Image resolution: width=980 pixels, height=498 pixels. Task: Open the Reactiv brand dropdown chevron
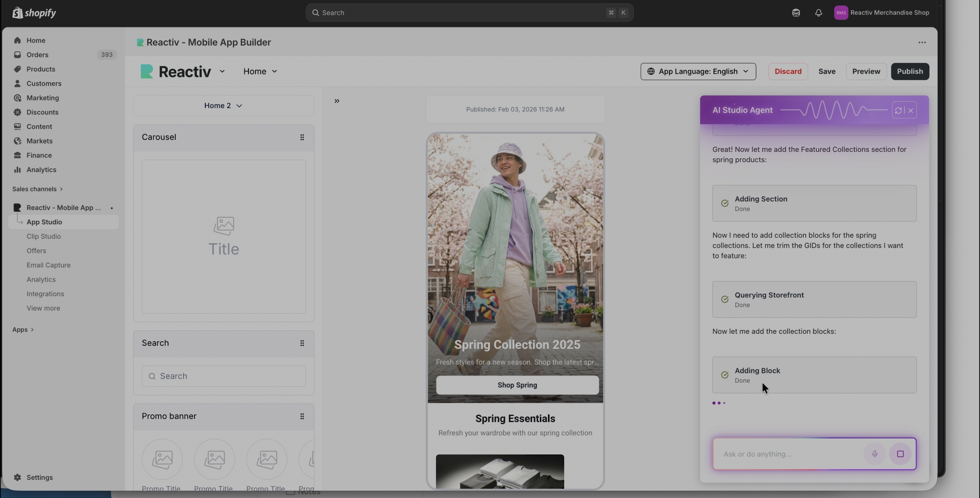(222, 72)
